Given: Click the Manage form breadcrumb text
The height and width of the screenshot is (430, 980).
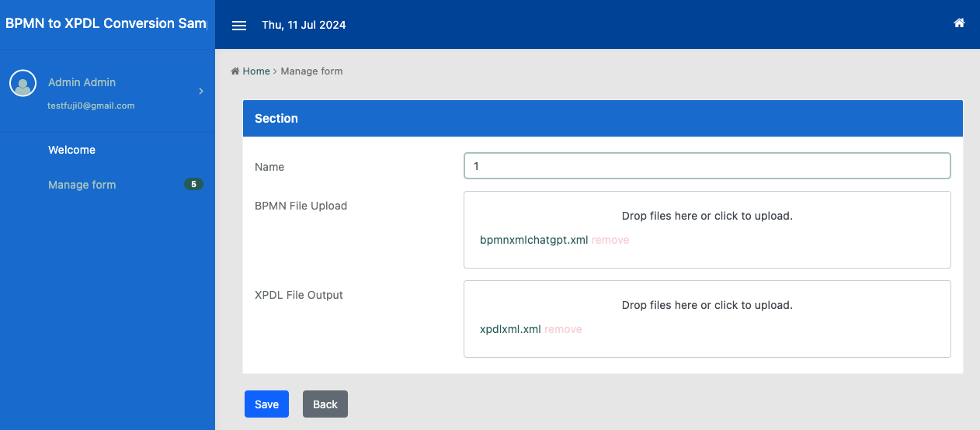Looking at the screenshot, I should click(x=311, y=71).
